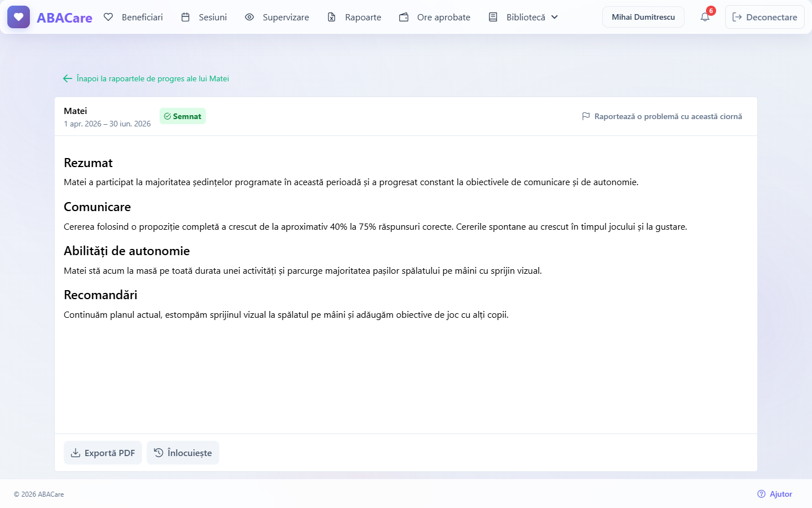The height and width of the screenshot is (508, 812).
Task: Click the Bibliotecă chevron arrow
Action: click(x=554, y=17)
